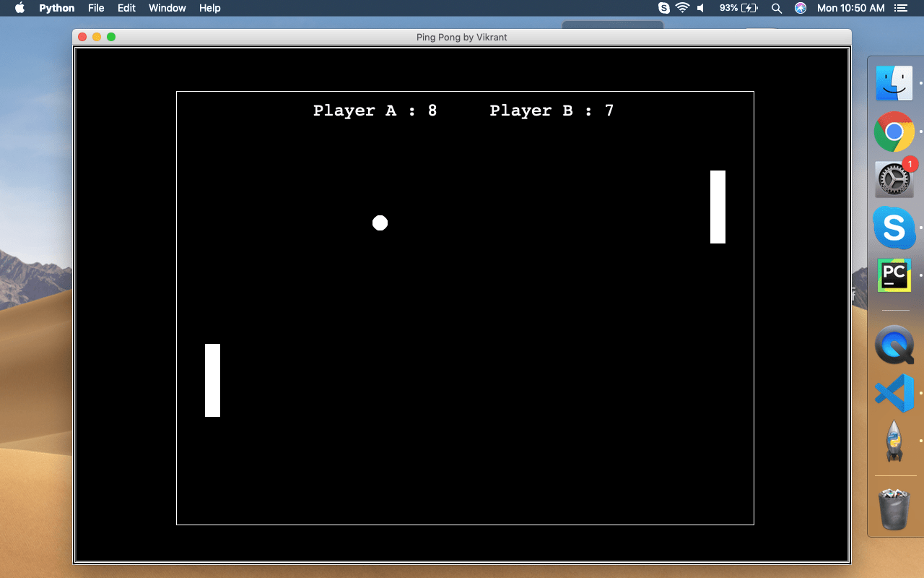Start a Spotlight search

(x=776, y=8)
